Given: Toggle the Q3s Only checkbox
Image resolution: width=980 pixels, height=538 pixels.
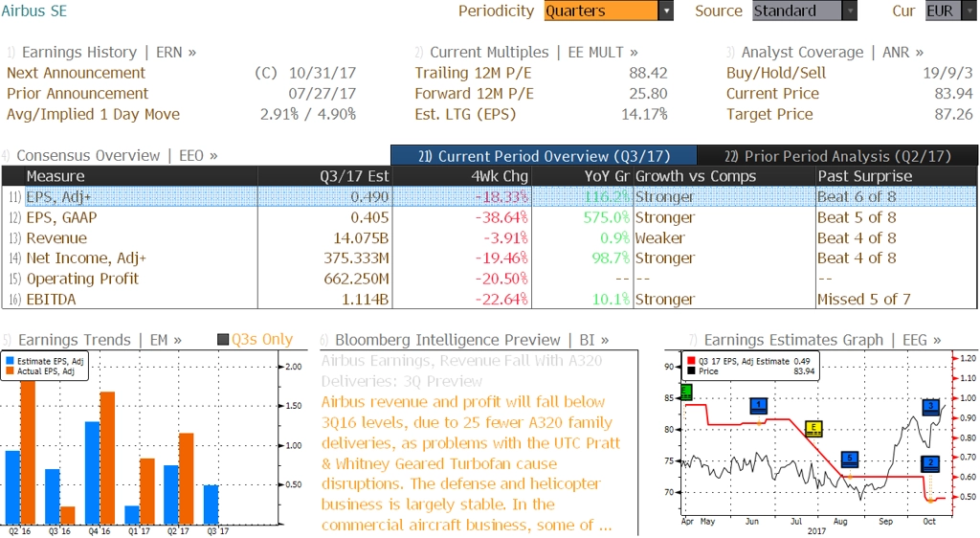Looking at the screenshot, I should pyautogui.click(x=222, y=340).
